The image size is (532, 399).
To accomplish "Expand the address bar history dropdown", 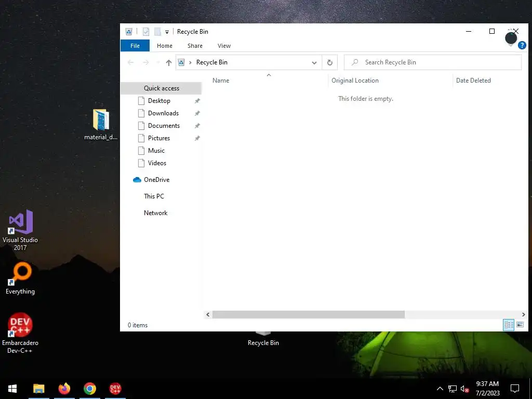I will click(x=314, y=62).
